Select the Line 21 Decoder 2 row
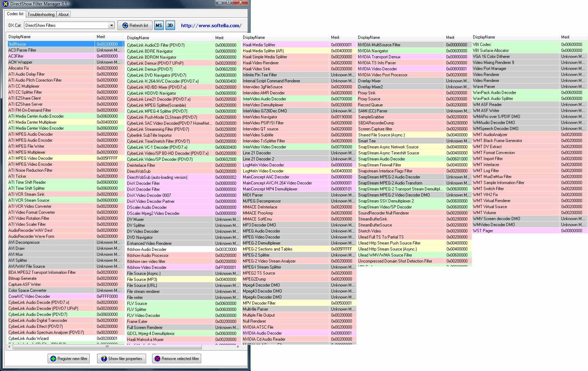Image resolution: width=588 pixels, height=371 pixels. click(299, 159)
